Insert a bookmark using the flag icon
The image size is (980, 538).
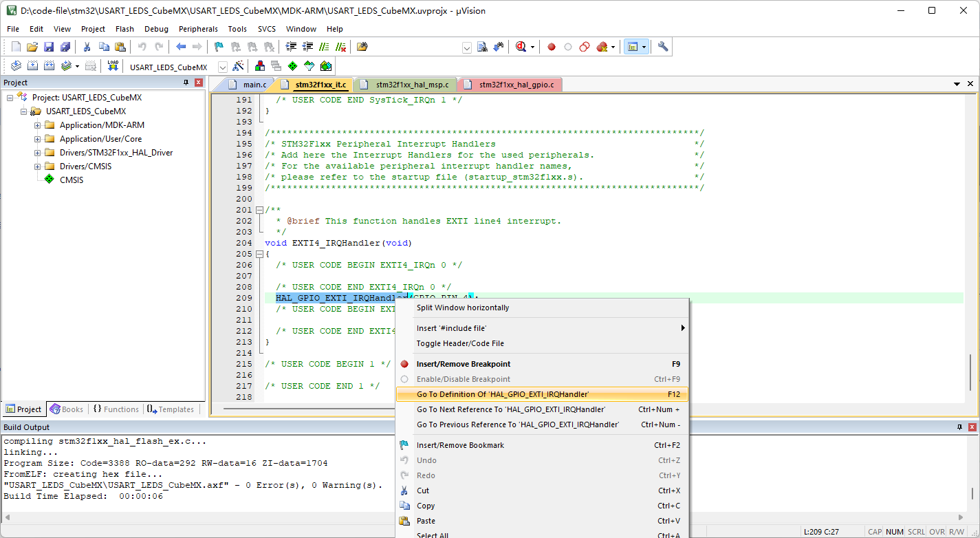pos(219,47)
